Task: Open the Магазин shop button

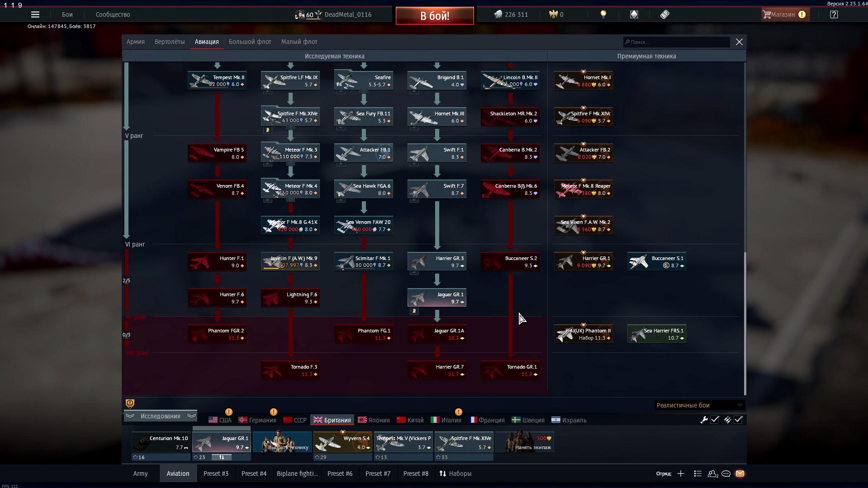Action: (x=785, y=14)
